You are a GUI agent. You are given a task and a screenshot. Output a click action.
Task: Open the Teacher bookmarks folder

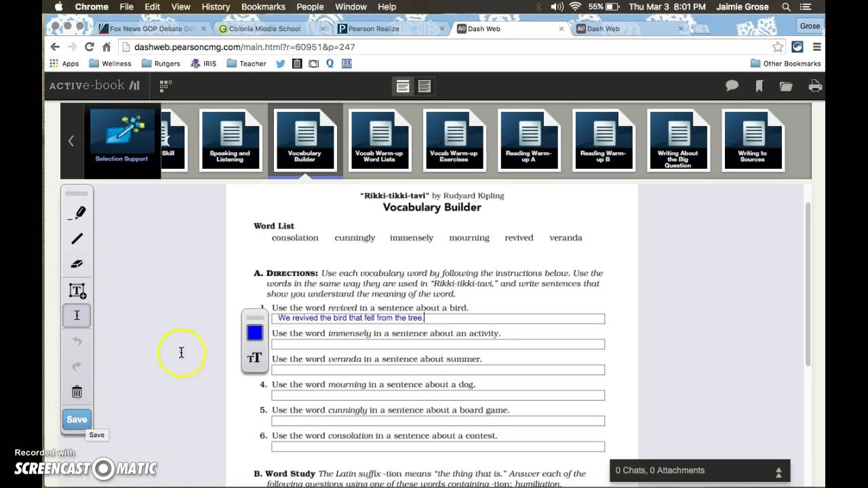point(246,63)
